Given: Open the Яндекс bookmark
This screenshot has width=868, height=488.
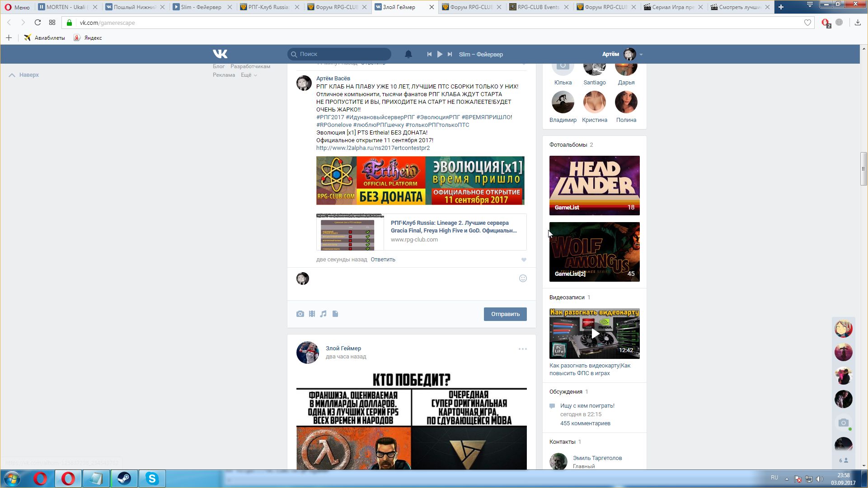Looking at the screenshot, I should click(88, 38).
